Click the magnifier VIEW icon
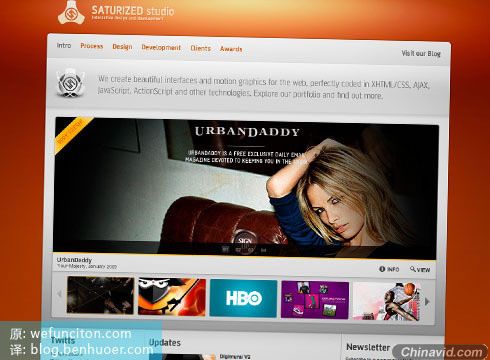 click(413, 269)
